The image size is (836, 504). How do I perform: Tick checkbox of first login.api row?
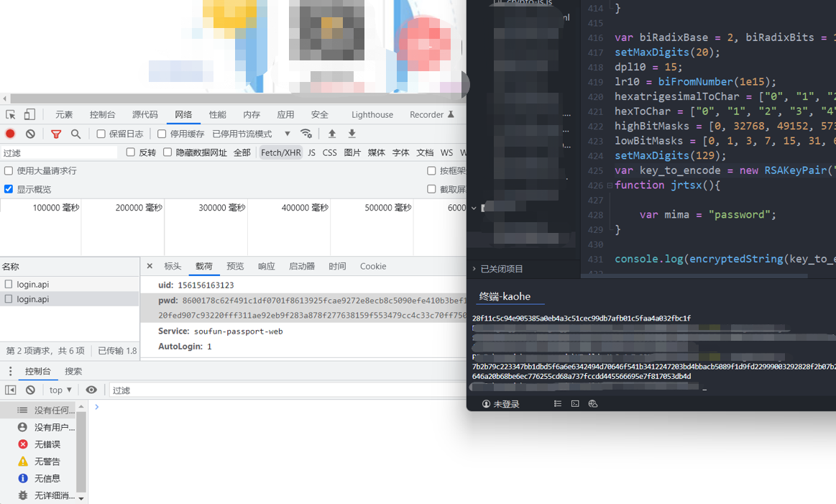pyautogui.click(x=9, y=284)
